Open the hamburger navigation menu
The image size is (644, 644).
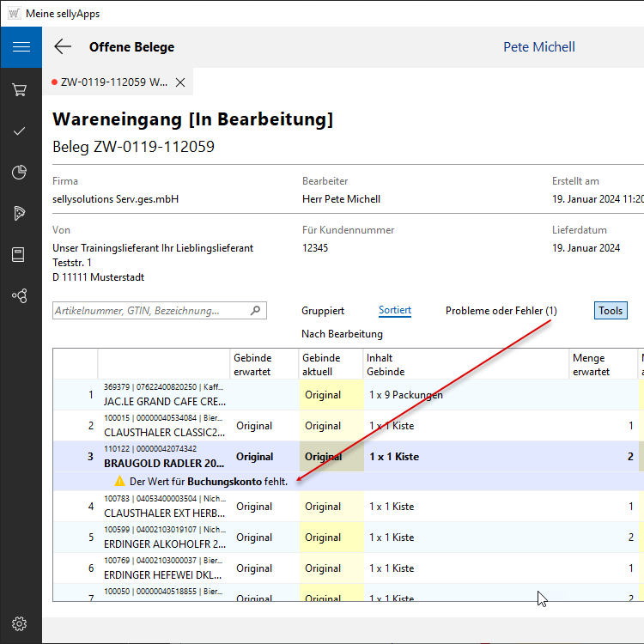[x=21, y=47]
